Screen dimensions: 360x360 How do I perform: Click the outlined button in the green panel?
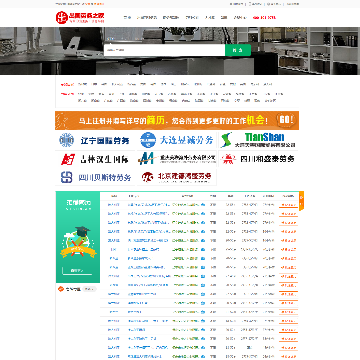click(77, 270)
